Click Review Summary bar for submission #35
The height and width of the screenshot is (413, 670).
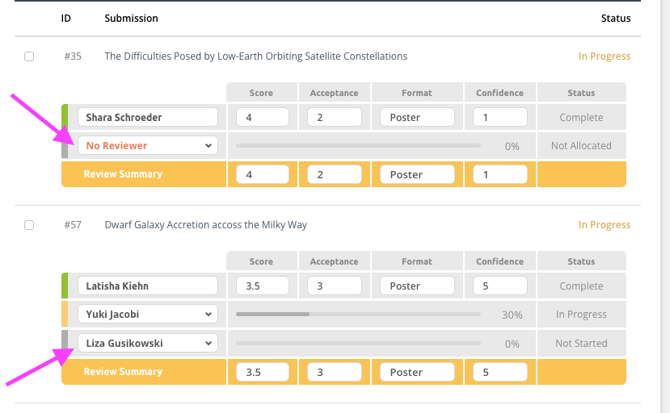tap(123, 174)
